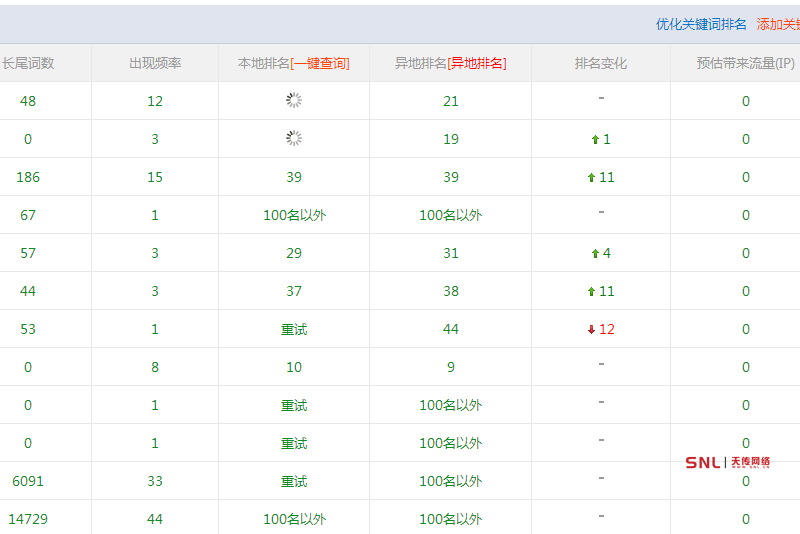This screenshot has width=800, height=534.
Task: Click the red 异地排名 link in header
Action: click(477, 63)
